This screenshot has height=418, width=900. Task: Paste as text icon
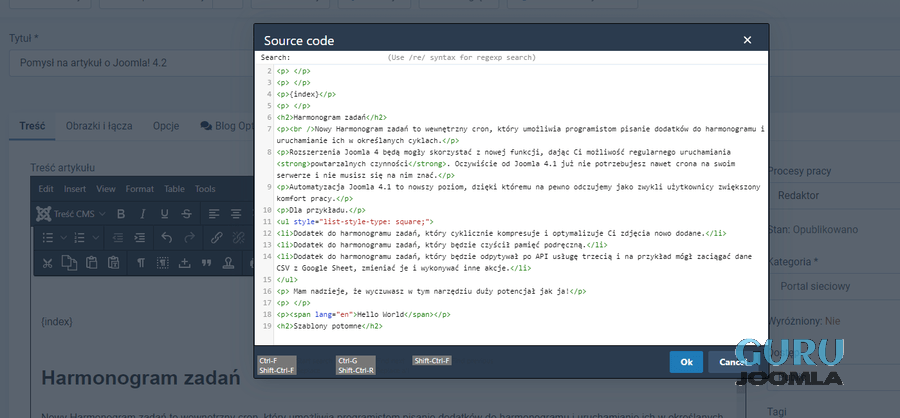click(x=113, y=263)
